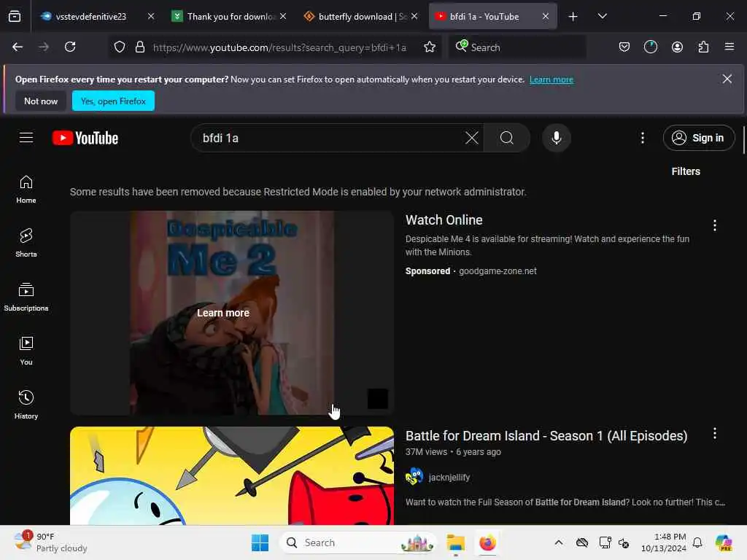View site security lock information

139,47
